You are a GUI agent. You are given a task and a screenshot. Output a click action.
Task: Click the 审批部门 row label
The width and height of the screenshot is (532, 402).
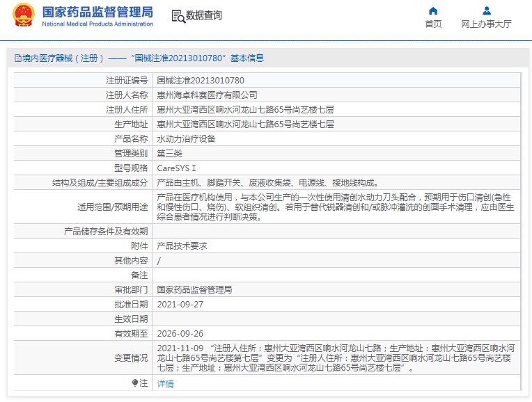click(131, 289)
